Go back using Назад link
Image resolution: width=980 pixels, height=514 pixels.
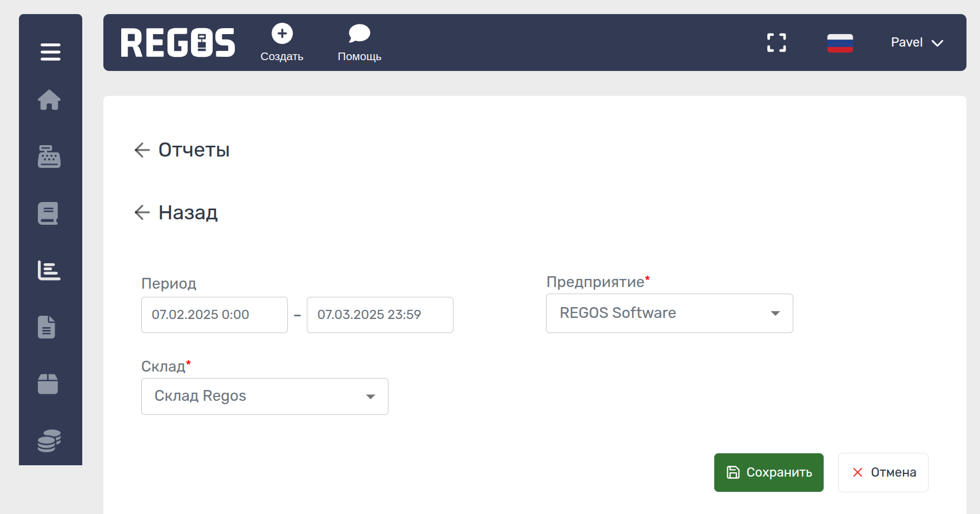[x=177, y=213]
